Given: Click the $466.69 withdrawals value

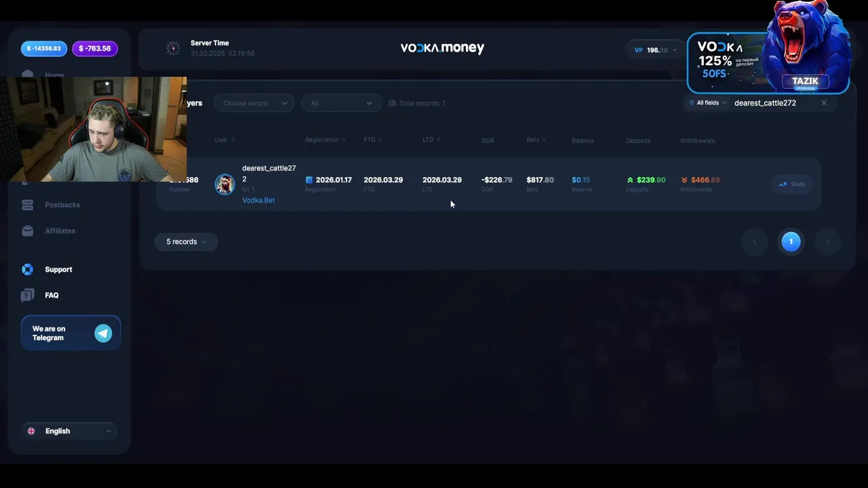Looking at the screenshot, I should [x=705, y=180].
